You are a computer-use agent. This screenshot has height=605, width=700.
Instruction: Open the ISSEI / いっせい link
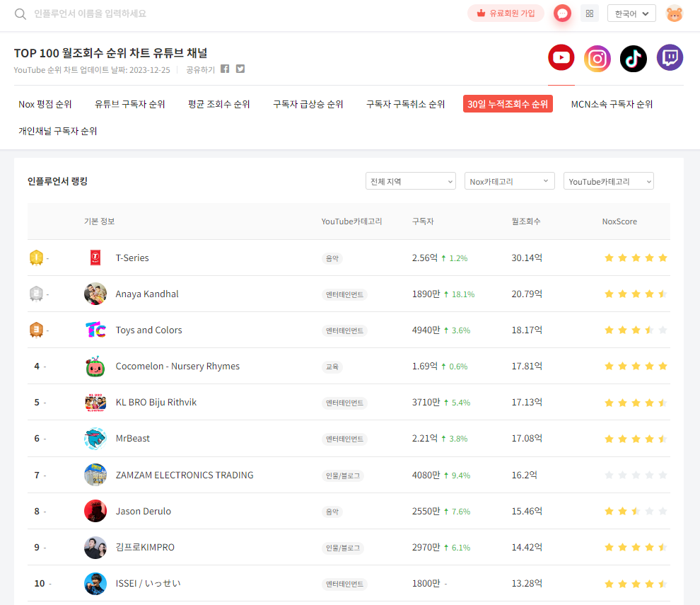(x=148, y=584)
